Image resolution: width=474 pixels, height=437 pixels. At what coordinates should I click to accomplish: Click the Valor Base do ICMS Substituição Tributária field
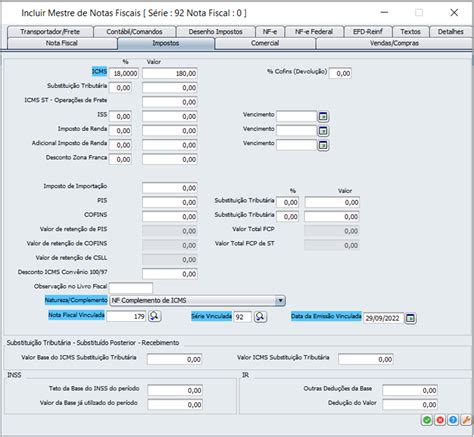(x=174, y=359)
